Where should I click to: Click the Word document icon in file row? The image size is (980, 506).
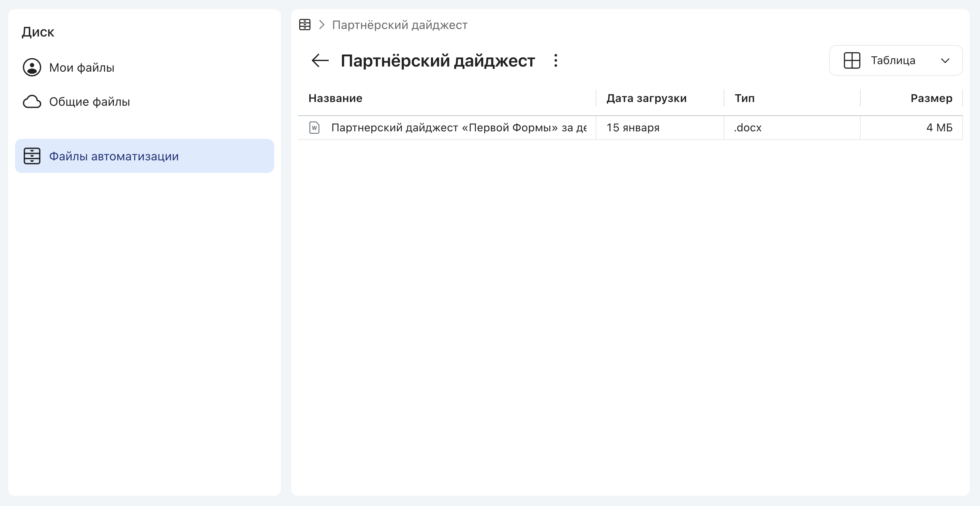pos(314,128)
